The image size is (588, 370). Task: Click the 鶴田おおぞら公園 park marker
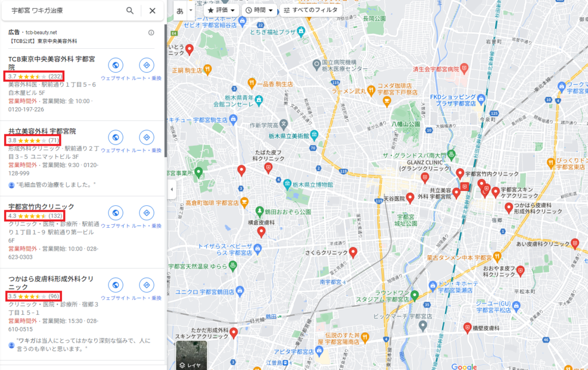click(x=259, y=211)
